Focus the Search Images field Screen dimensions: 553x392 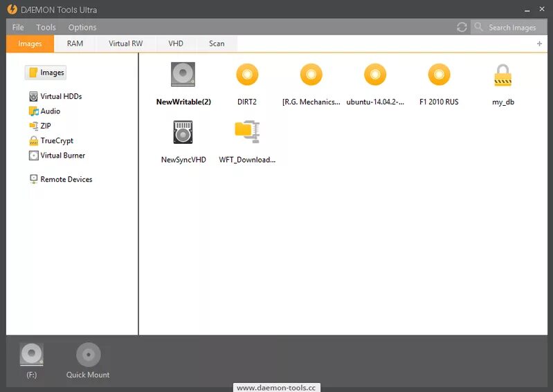tap(509, 27)
